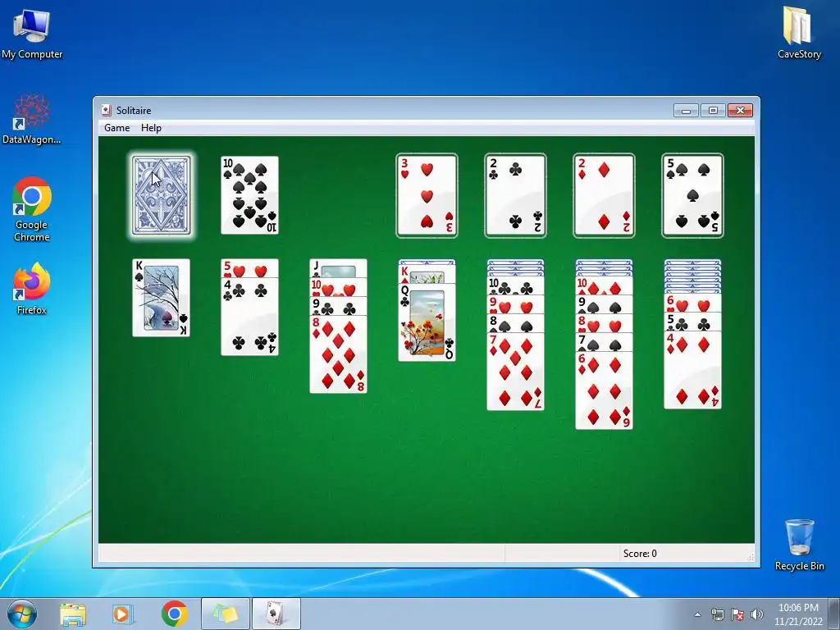Select the 10 of hearts in the third column
Image resolution: width=840 pixels, height=630 pixels.
click(338, 288)
